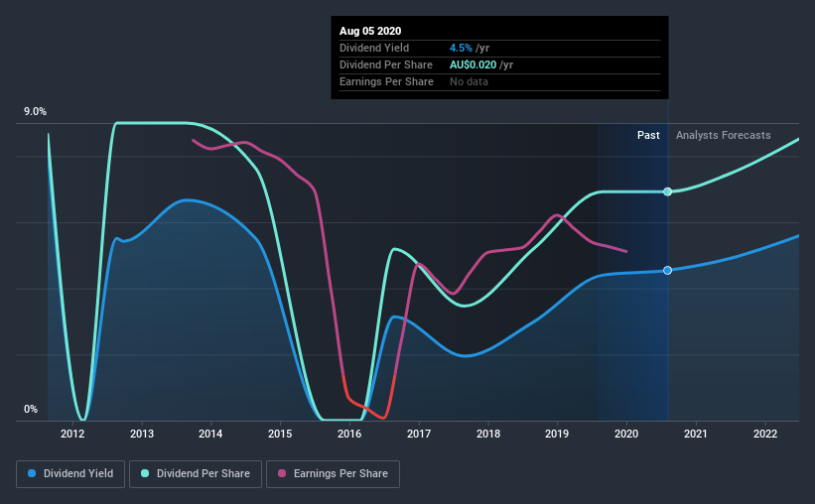Toggle the Dividend Per Share legend button
815x504 pixels.
196,474
